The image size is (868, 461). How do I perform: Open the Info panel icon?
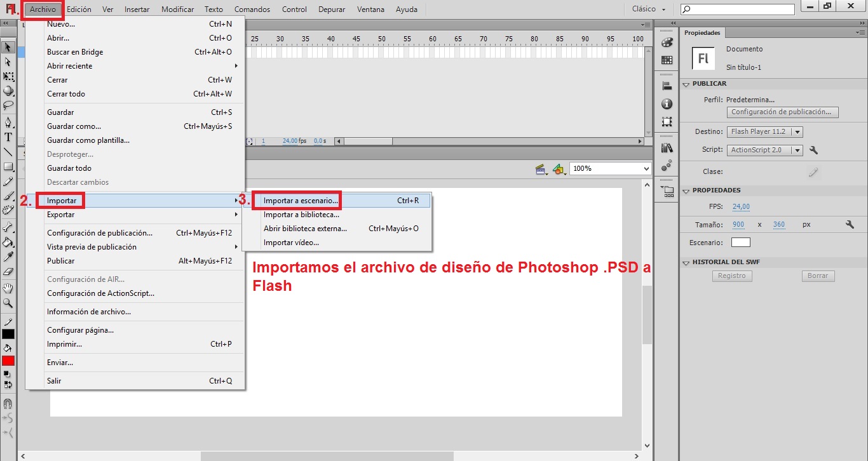(667, 104)
